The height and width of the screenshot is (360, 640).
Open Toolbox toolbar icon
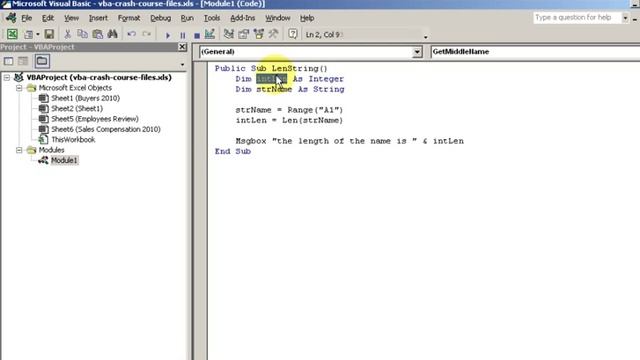pos(273,34)
